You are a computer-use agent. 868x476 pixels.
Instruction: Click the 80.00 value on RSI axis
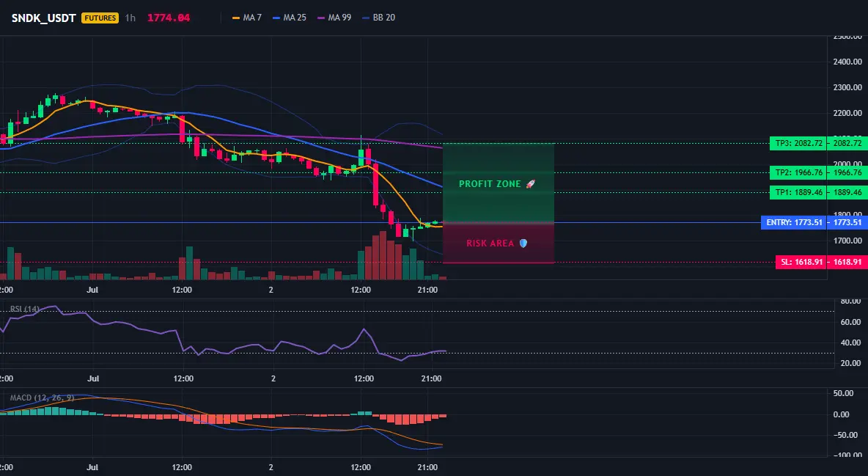coord(851,301)
